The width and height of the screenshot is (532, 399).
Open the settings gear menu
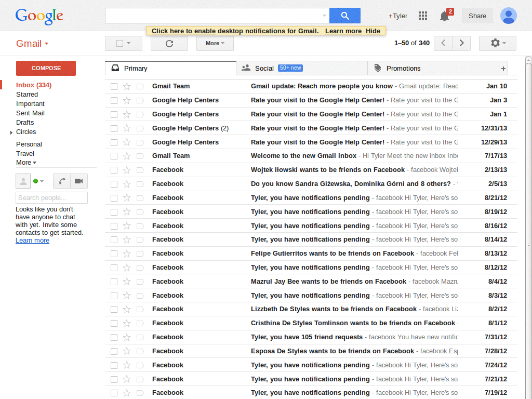pyautogui.click(x=497, y=43)
